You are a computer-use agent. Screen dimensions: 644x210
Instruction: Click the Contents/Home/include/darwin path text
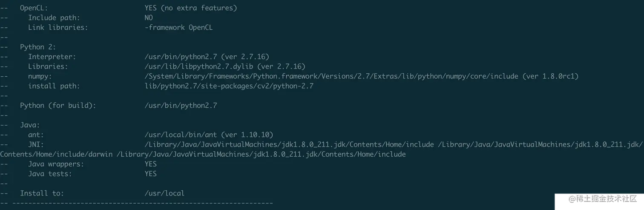pos(58,154)
